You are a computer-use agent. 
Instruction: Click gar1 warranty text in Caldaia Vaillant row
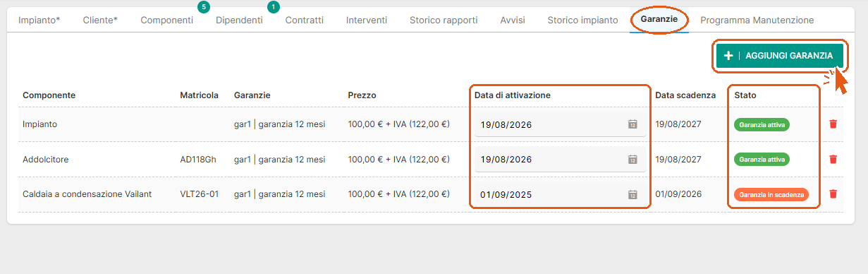pos(280,194)
